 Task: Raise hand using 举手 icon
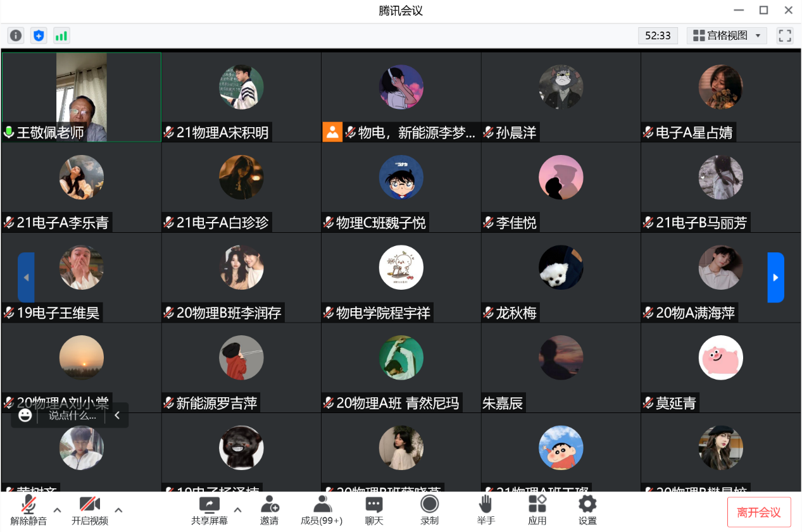tap(486, 510)
